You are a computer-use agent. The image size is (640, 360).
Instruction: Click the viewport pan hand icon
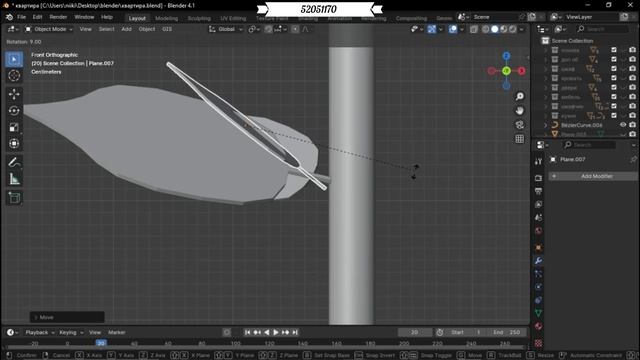[520, 111]
